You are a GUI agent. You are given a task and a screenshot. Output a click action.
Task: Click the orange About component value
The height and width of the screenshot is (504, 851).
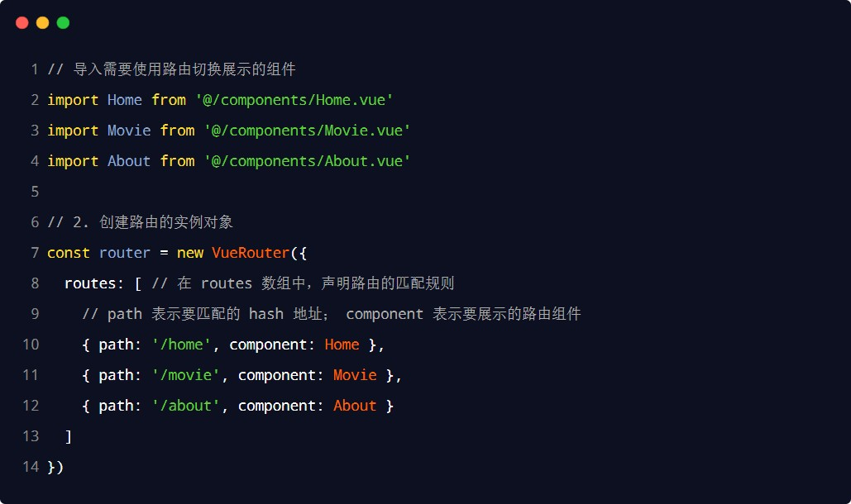355,406
